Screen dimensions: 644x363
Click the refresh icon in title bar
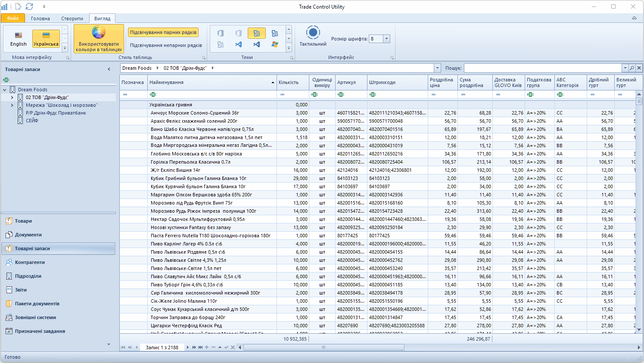tap(29, 6)
